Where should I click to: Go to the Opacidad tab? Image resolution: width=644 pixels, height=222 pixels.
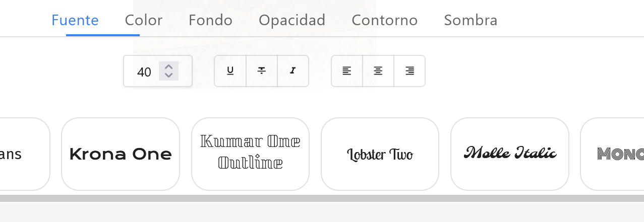coord(292,20)
